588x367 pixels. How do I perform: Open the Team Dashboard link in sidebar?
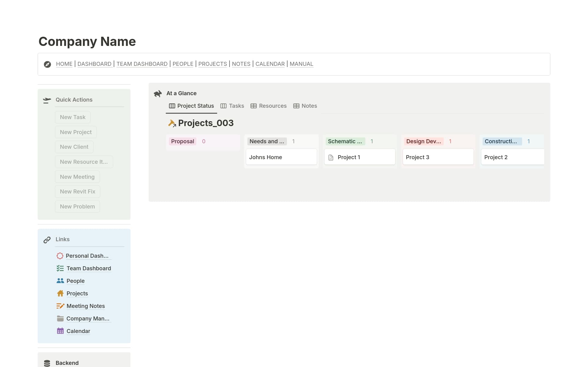(x=89, y=268)
